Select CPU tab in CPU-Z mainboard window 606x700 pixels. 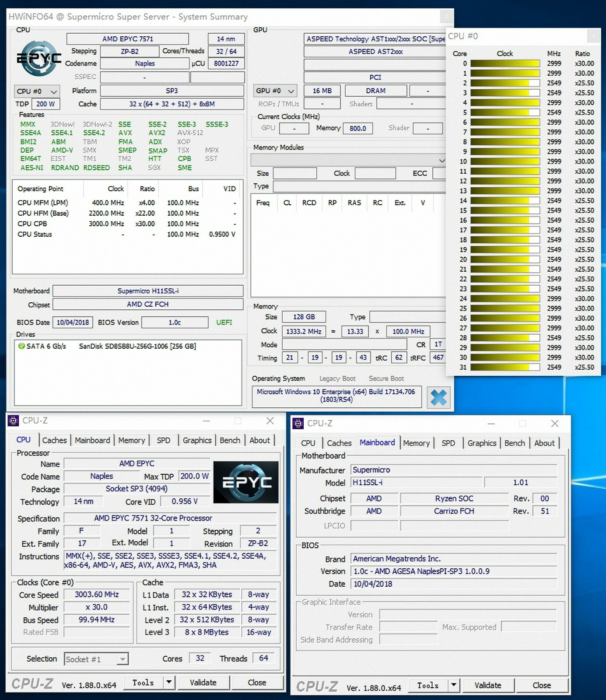308,443
